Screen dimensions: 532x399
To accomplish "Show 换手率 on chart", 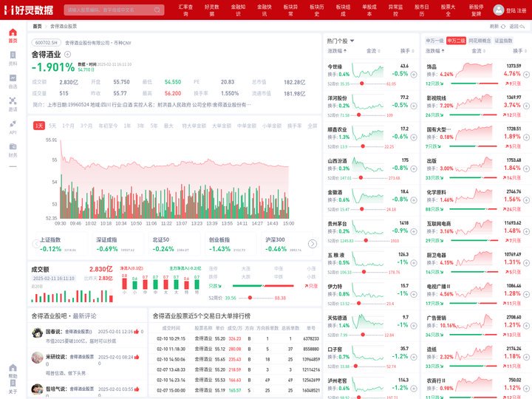I will pyautogui.click(x=294, y=126).
